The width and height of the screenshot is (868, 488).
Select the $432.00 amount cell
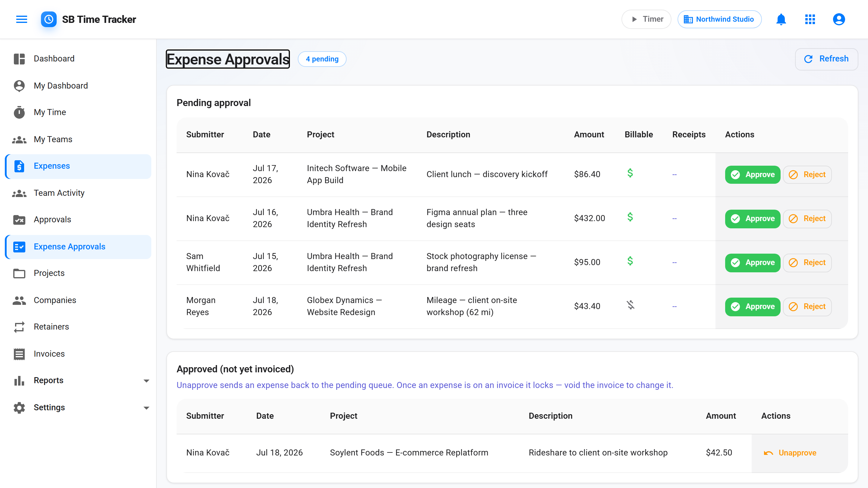pos(590,218)
